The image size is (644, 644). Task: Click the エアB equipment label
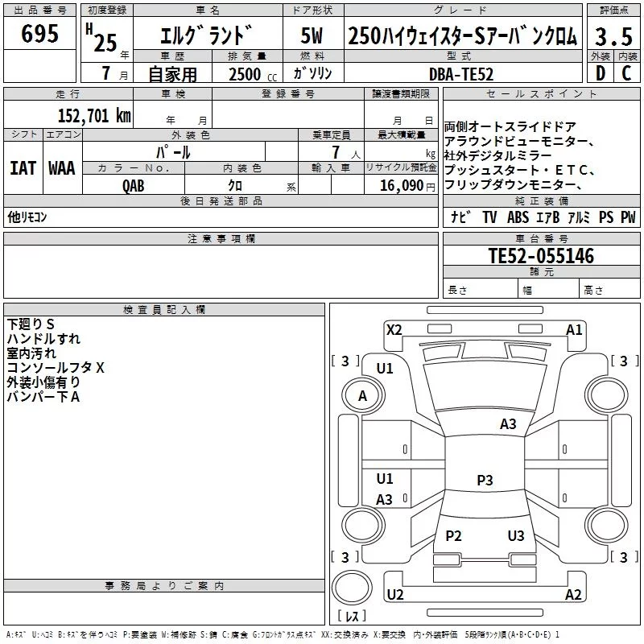pos(548,217)
